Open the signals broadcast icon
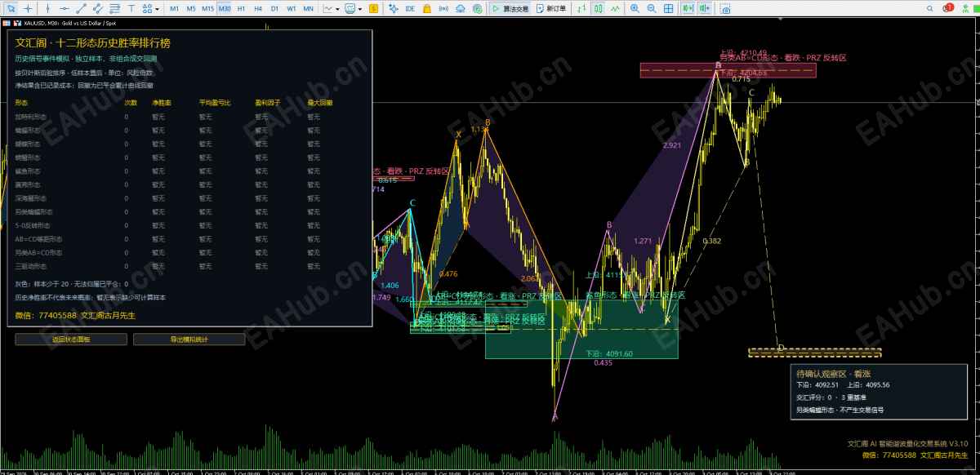980x475 pixels. [x=443, y=8]
